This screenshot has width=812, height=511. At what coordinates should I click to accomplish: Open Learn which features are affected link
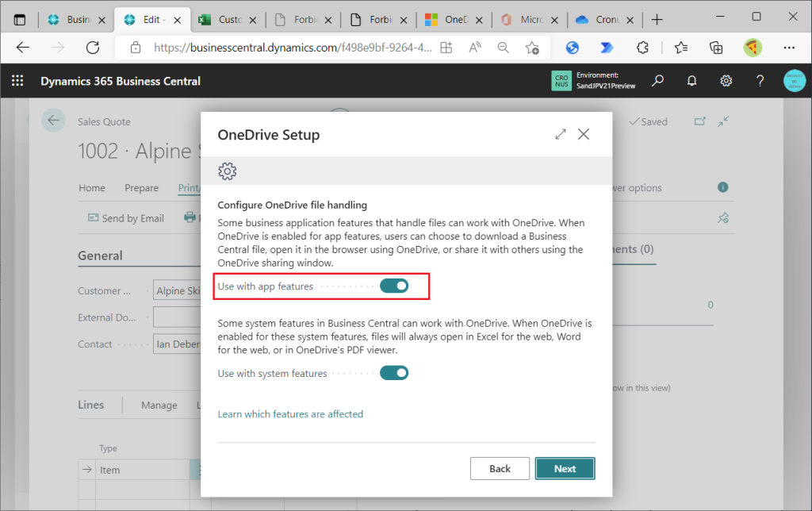(290, 414)
